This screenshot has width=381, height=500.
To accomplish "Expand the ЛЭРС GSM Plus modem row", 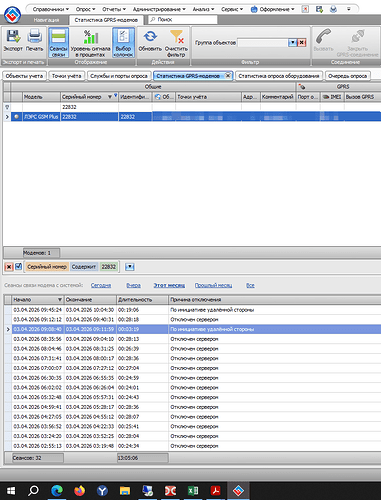I will pos(7,117).
